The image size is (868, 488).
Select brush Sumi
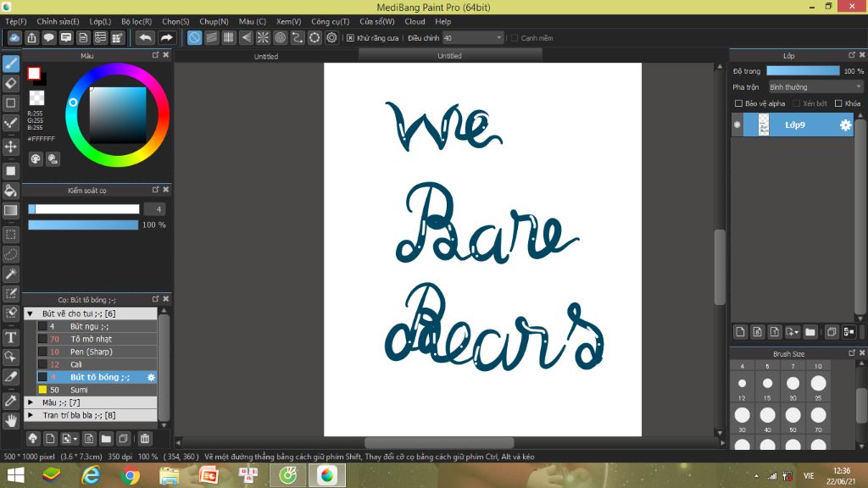[97, 390]
